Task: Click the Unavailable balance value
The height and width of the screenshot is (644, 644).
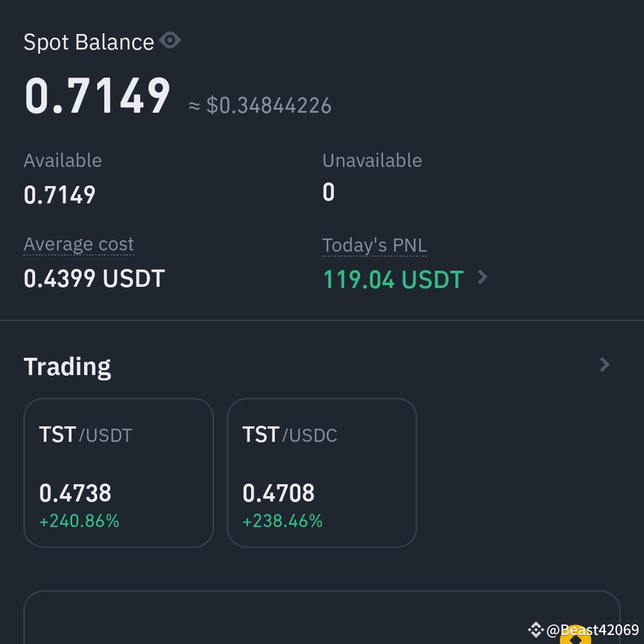Action: (328, 191)
